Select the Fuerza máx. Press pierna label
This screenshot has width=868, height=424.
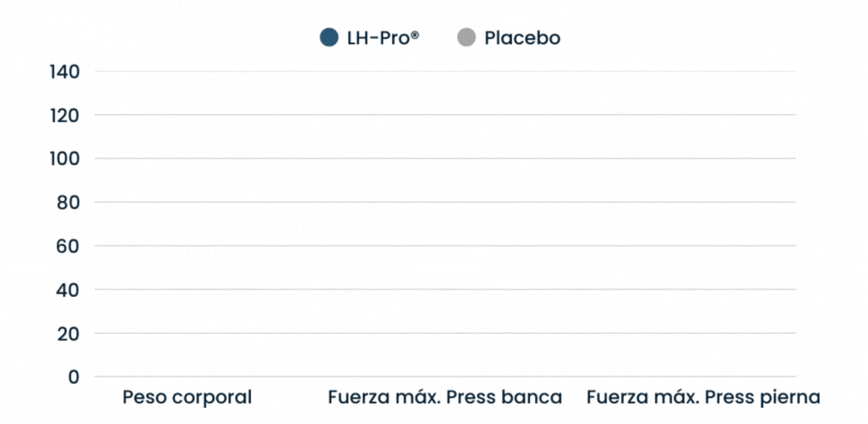coord(703,397)
